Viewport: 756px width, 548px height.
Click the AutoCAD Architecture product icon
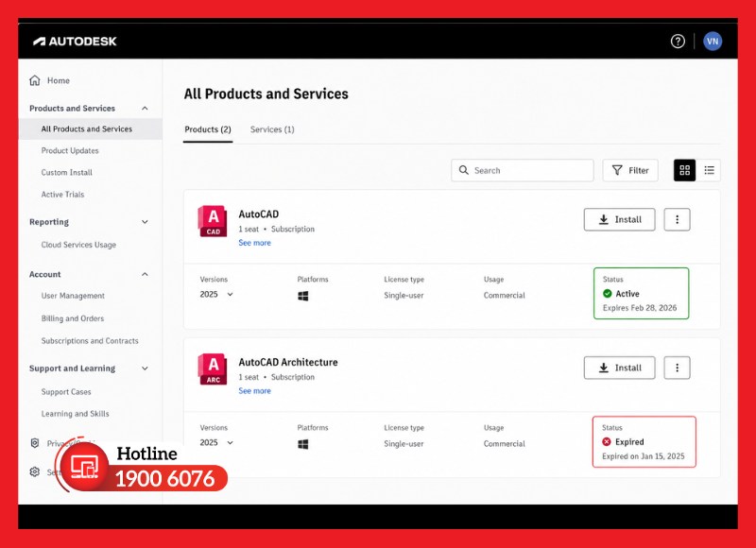tap(213, 369)
